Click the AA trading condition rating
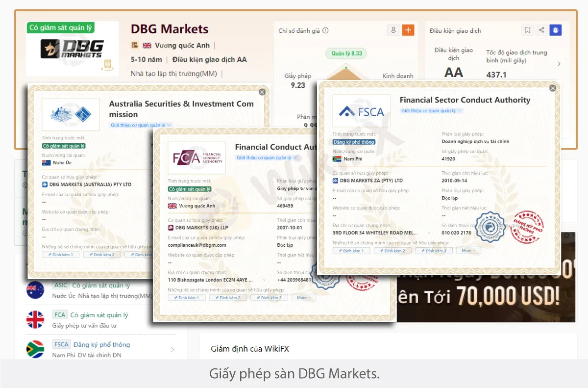The width and height of the screenshot is (588, 388). pos(454,73)
